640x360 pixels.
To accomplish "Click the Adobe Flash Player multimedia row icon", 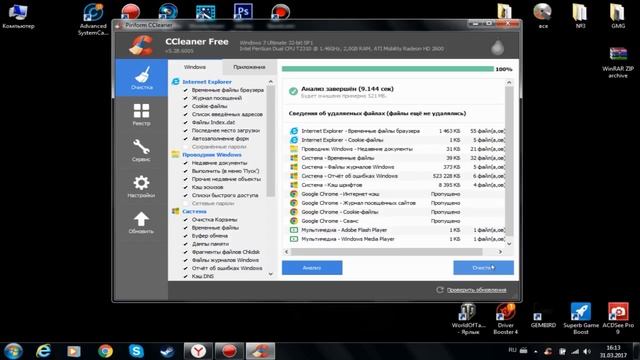I will coord(293,230).
